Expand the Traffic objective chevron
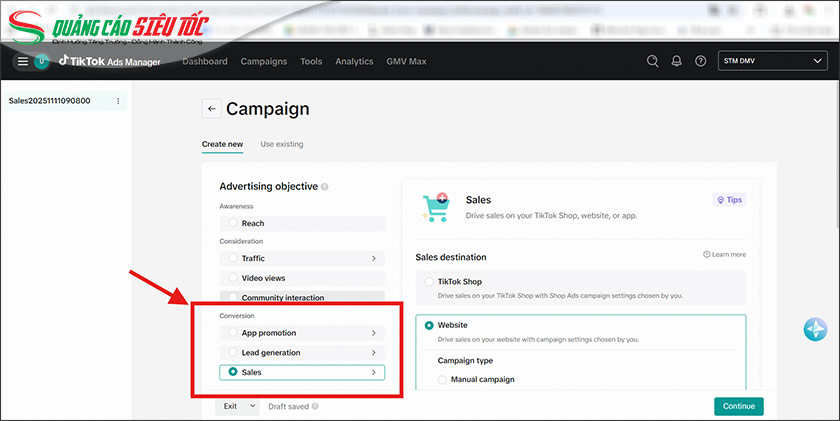The image size is (840, 421). [373, 258]
